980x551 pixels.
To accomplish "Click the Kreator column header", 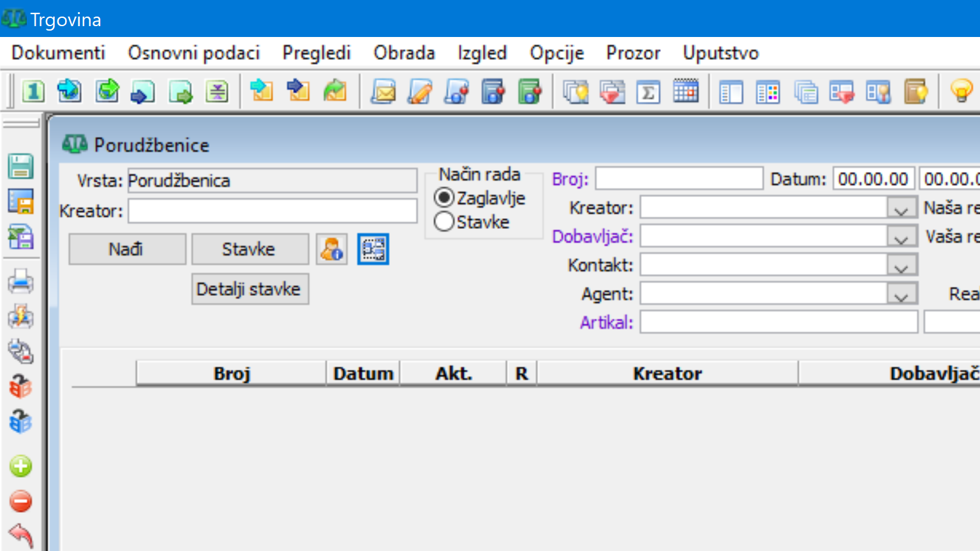I will pos(667,373).
